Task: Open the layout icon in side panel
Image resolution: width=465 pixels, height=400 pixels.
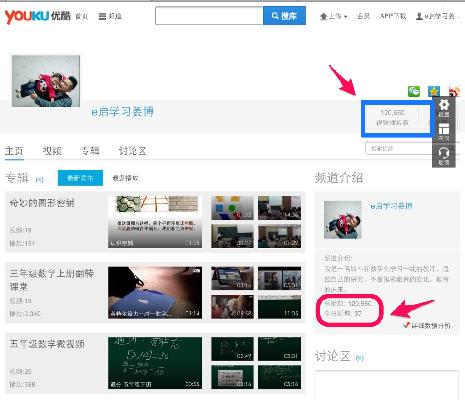Action: 444,131
